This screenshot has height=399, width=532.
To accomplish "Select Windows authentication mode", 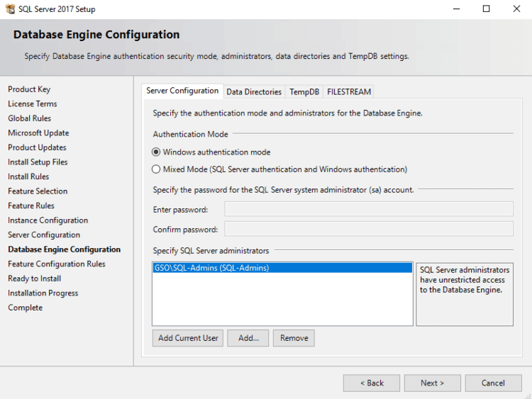I will (157, 152).
